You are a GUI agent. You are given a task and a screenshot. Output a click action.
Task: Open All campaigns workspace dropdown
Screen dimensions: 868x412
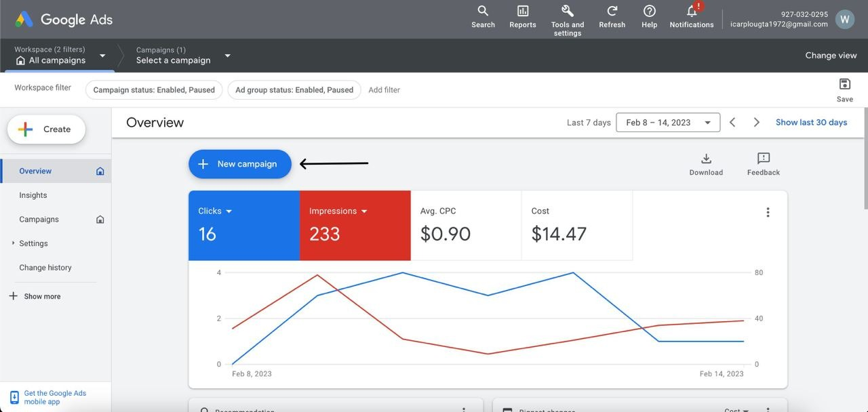coord(60,56)
